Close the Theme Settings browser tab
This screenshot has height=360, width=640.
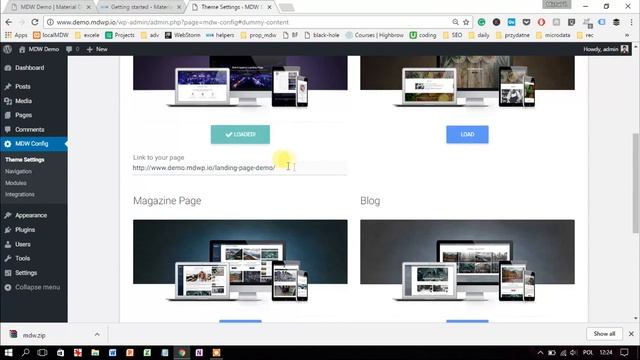coord(269,7)
